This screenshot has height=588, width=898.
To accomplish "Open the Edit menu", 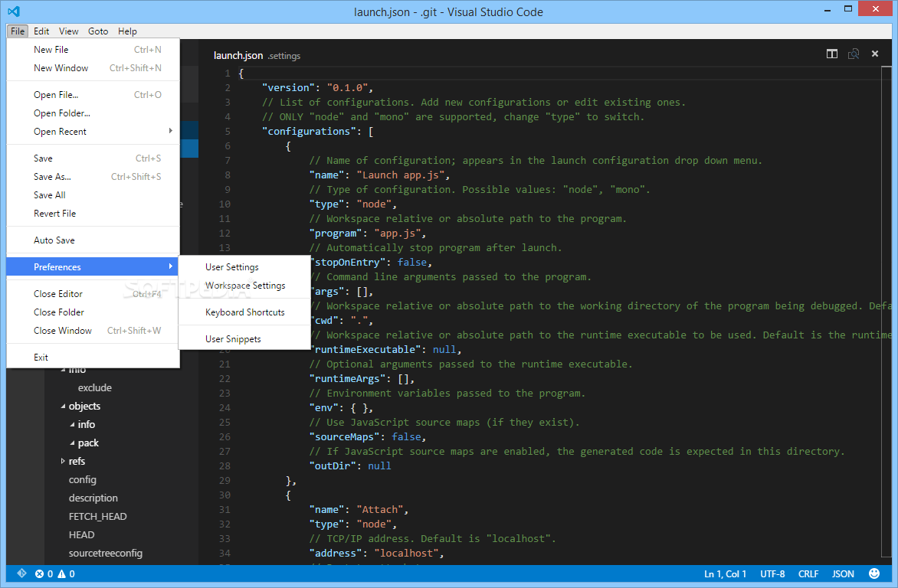I will point(41,31).
